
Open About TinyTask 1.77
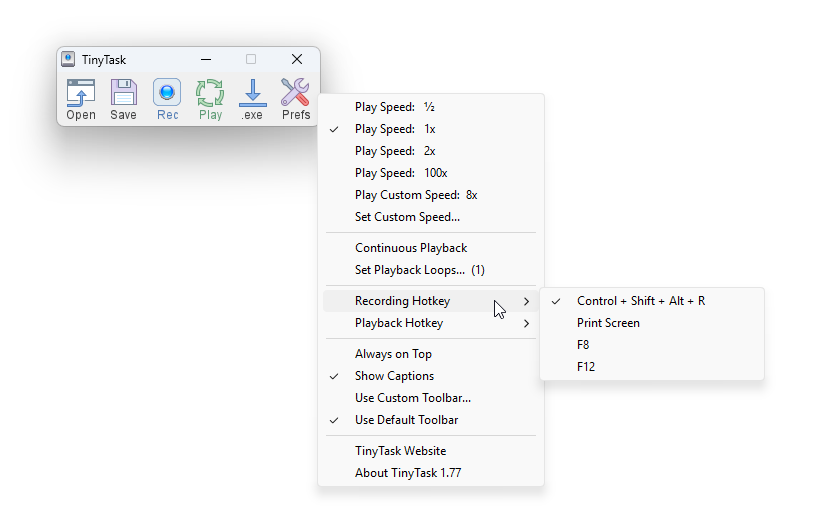click(x=431, y=473)
